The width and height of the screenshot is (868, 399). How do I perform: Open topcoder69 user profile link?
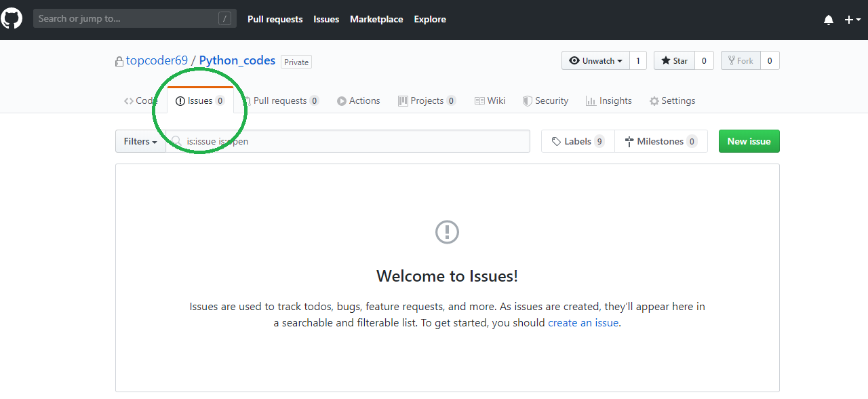157,60
